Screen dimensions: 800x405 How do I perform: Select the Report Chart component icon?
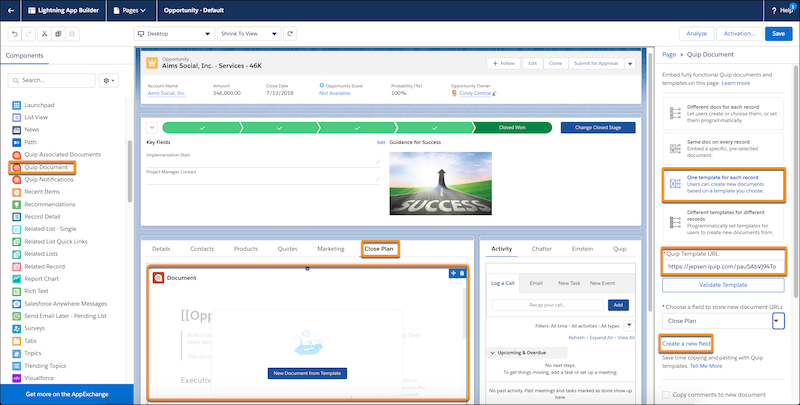16,279
